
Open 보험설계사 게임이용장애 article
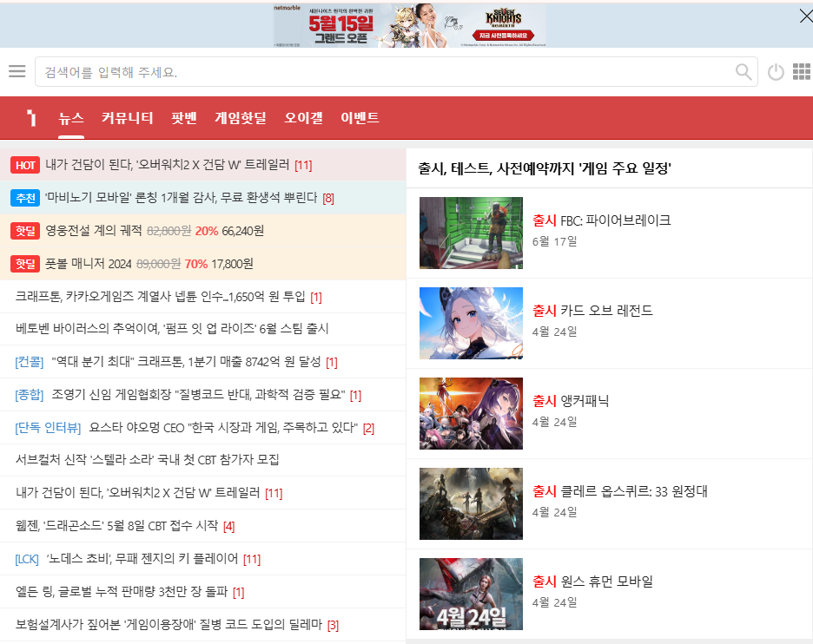click(169, 625)
